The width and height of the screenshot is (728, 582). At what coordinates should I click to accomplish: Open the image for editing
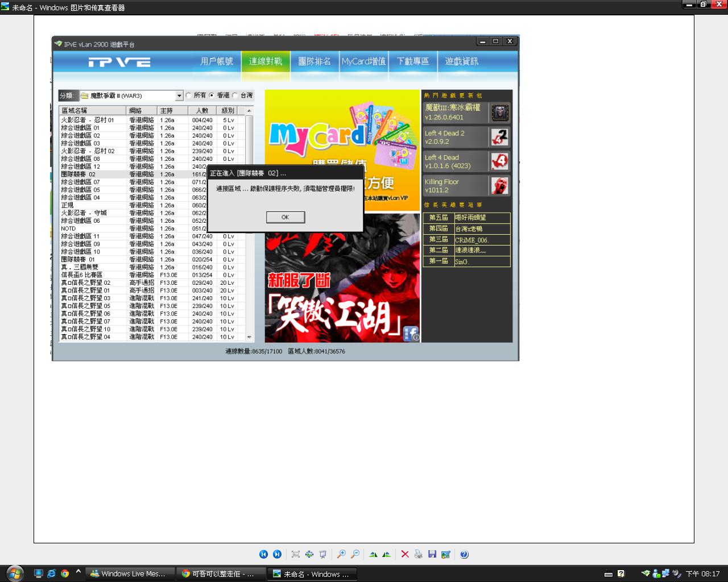446,554
